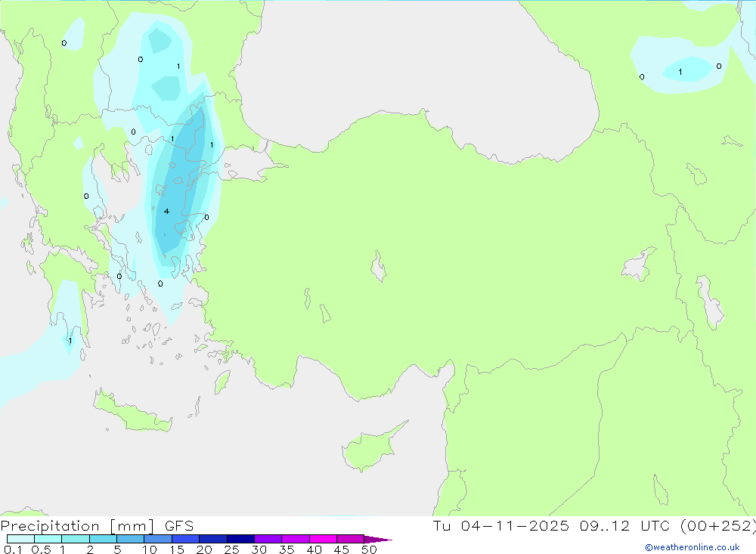The width and height of the screenshot is (756, 554).
Task: Click the date "Tu 04-11-2025"
Action: coord(501,525)
